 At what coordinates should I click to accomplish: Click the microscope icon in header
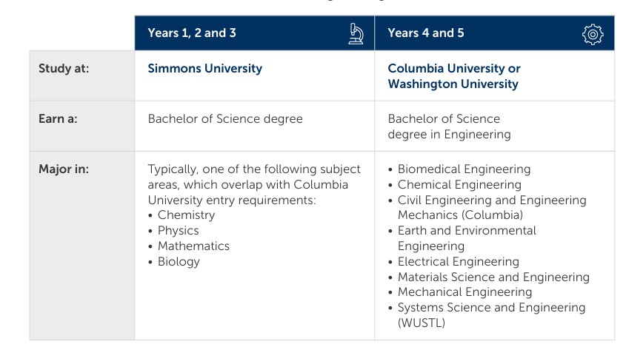point(356,33)
